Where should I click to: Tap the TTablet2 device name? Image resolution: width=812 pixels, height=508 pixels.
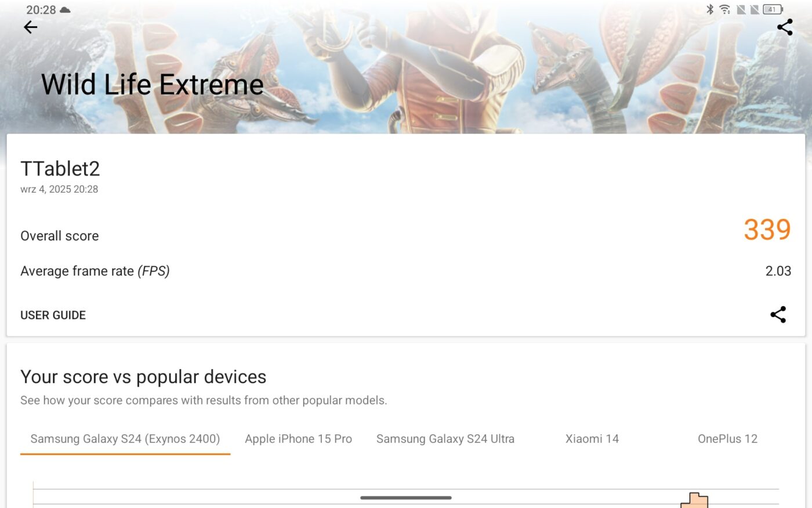pyautogui.click(x=60, y=169)
